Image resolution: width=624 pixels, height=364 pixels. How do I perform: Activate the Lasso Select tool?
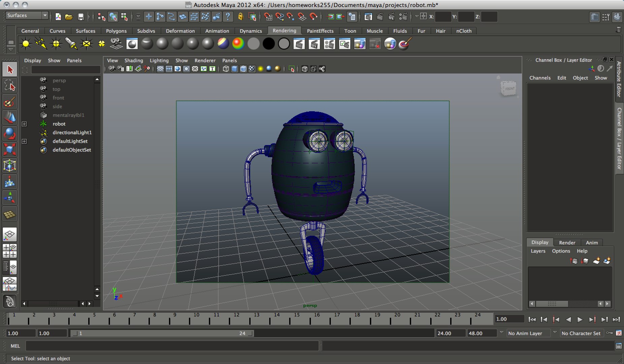tap(10, 86)
